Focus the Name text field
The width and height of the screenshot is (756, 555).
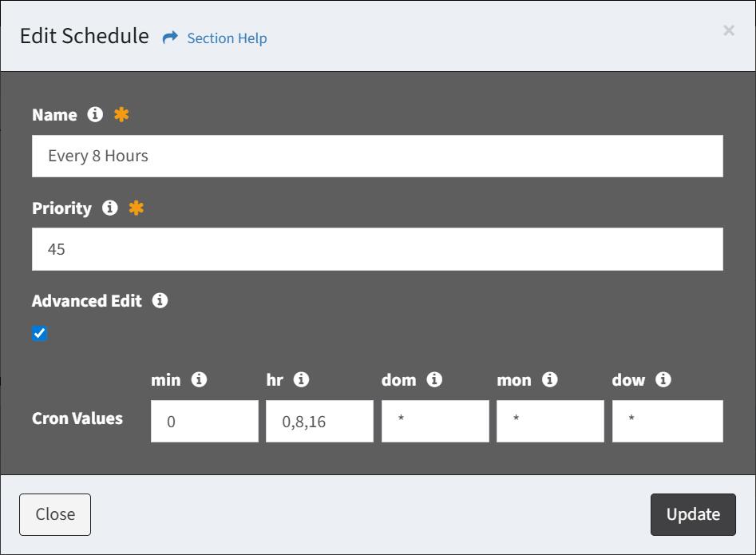(x=377, y=156)
